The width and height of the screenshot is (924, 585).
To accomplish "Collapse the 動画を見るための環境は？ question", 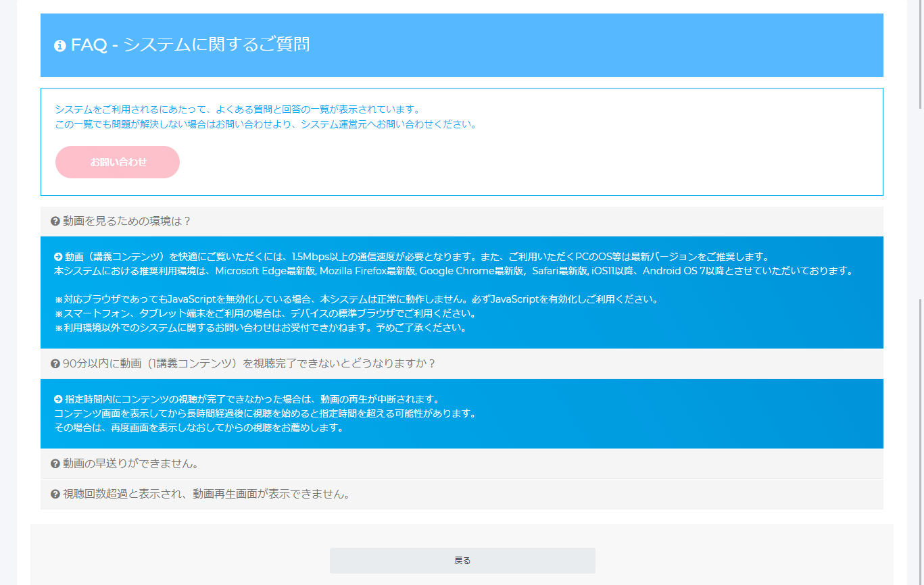I will point(462,222).
